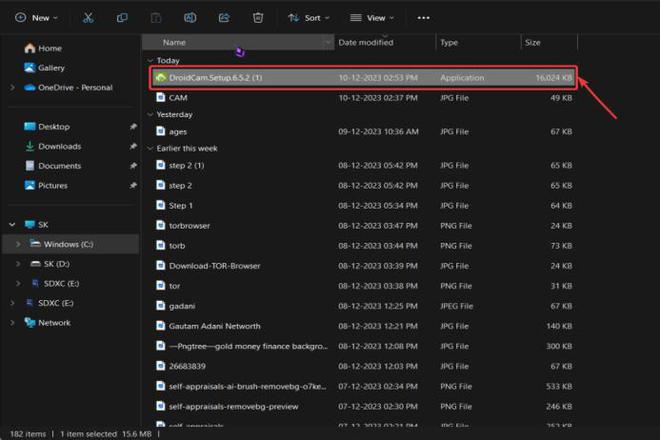Expand the Network tree node

point(12,323)
